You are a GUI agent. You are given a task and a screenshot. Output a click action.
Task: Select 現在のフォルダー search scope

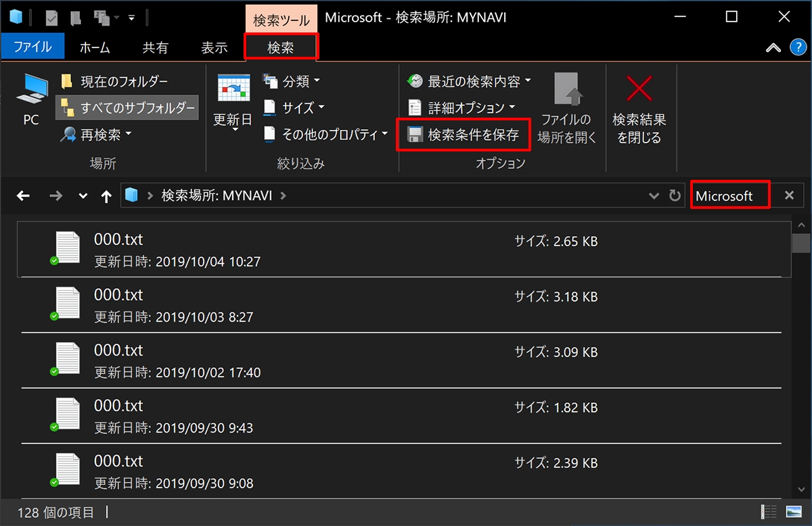pos(114,82)
